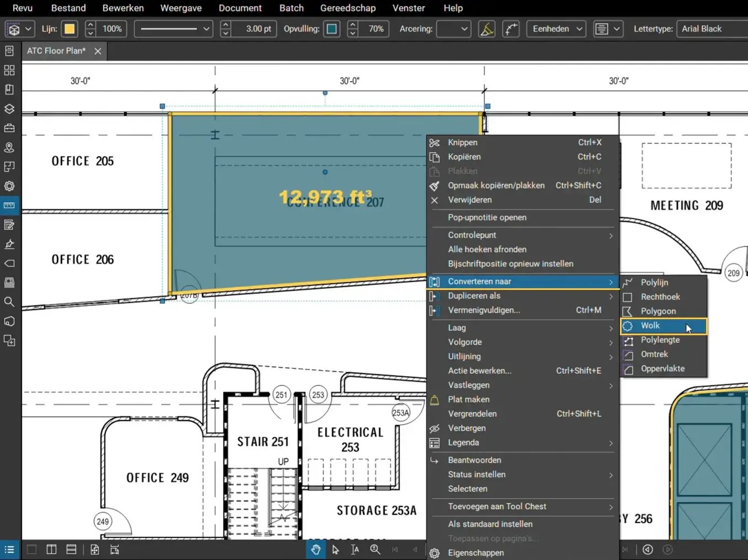Image resolution: width=748 pixels, height=560 pixels.
Task: Go to Previous View in the bottom bar
Action: click(648, 550)
